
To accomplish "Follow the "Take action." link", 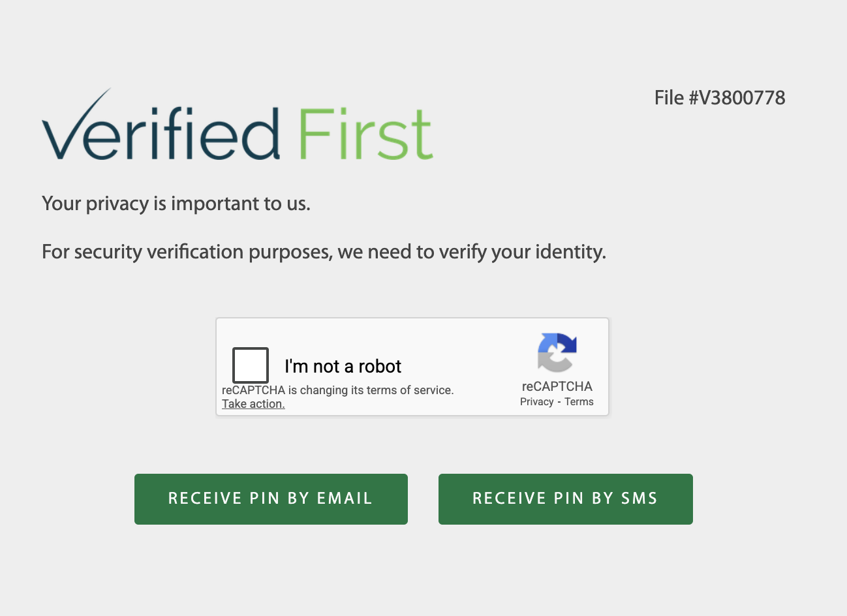I will click(x=253, y=404).
